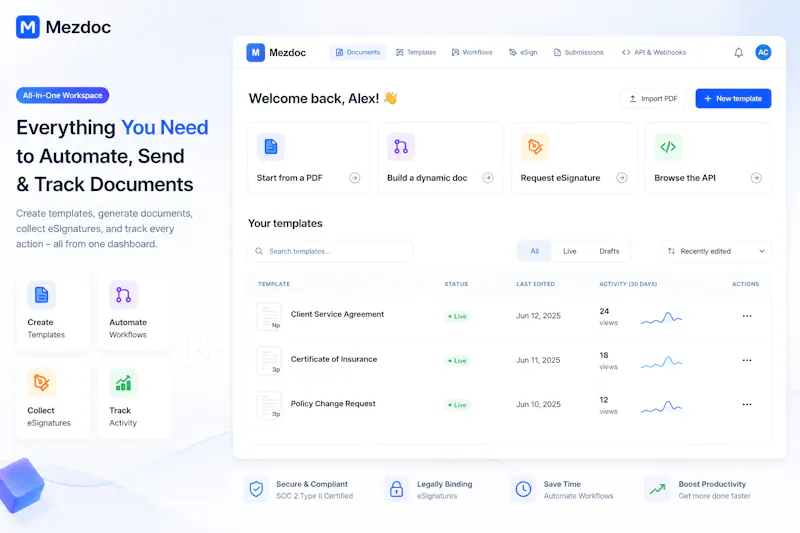This screenshot has height=533, width=800.
Task: Click the Build a dynamic doc branch icon
Action: tap(401, 147)
